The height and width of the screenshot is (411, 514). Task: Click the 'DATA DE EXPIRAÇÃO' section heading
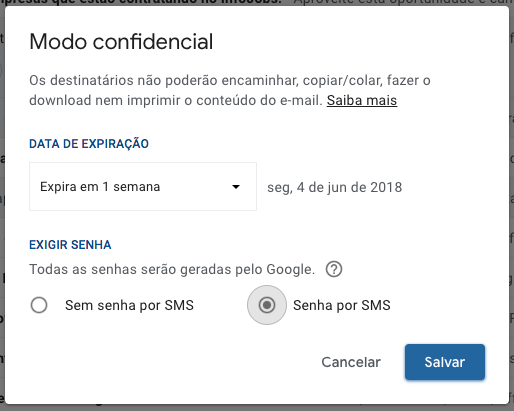(89, 144)
